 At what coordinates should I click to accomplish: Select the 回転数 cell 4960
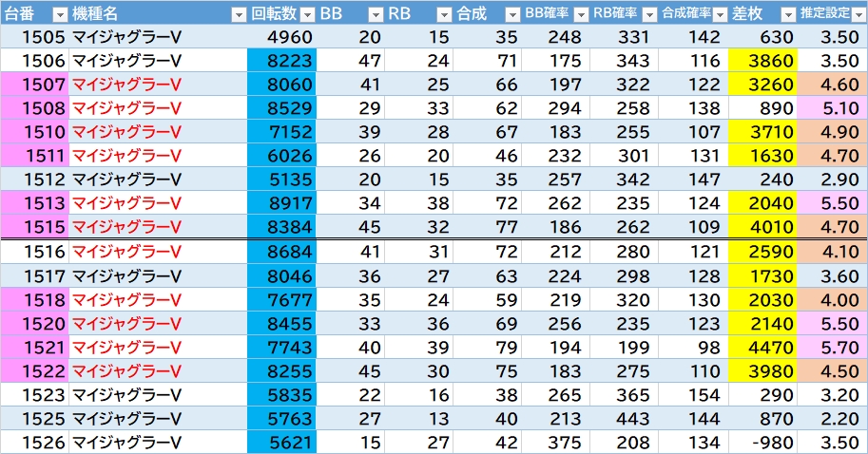point(281,36)
